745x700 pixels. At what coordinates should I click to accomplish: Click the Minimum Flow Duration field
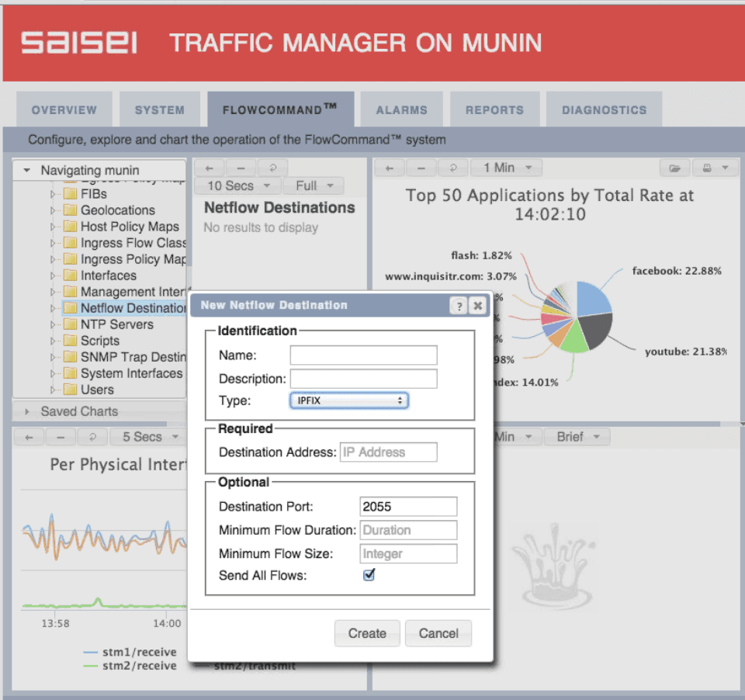click(409, 530)
